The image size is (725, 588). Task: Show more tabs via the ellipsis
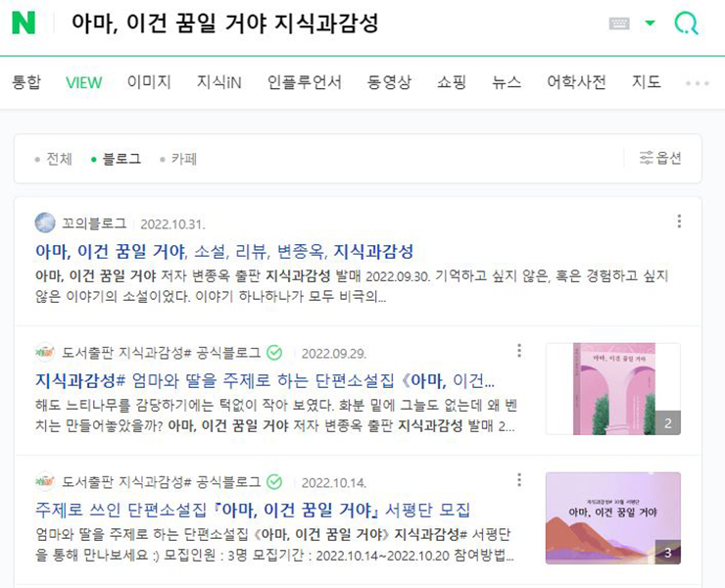tap(698, 83)
